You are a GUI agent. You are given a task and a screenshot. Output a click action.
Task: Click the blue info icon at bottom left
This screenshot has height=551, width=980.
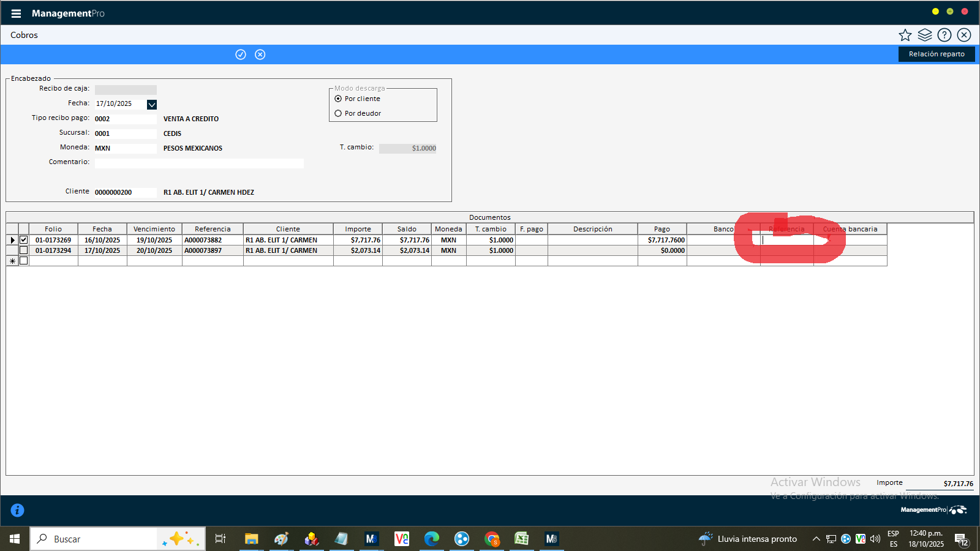click(17, 510)
